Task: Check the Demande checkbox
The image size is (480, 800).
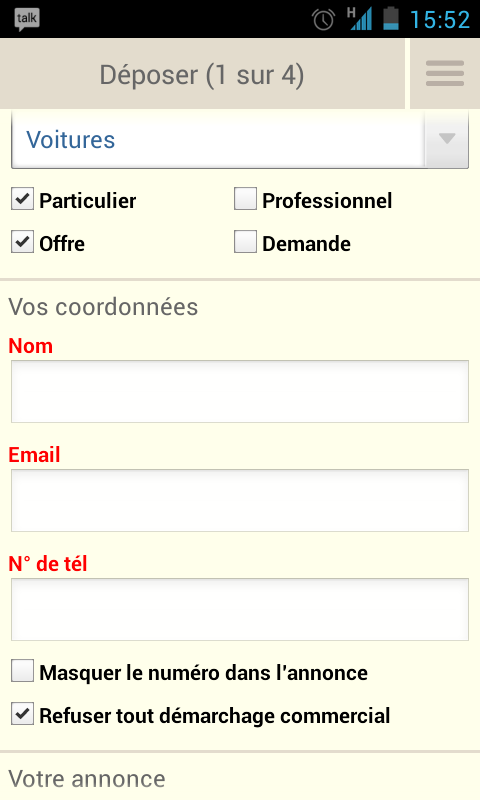Action: (245, 242)
